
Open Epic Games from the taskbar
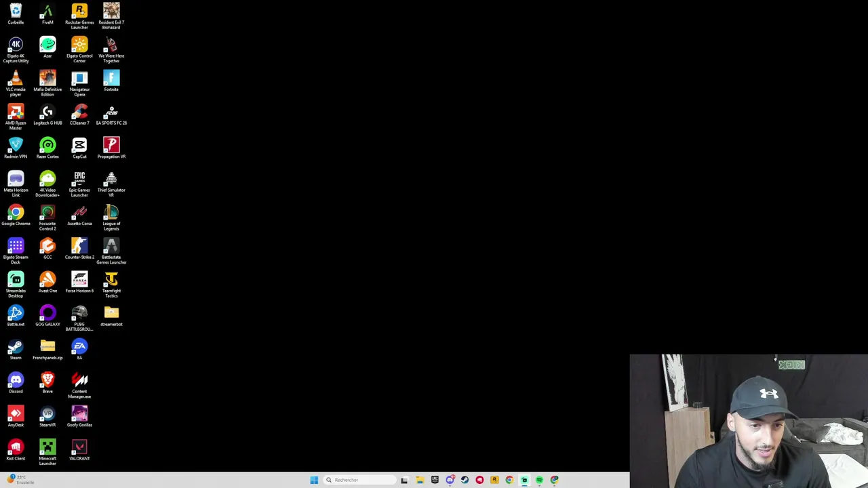point(435,480)
